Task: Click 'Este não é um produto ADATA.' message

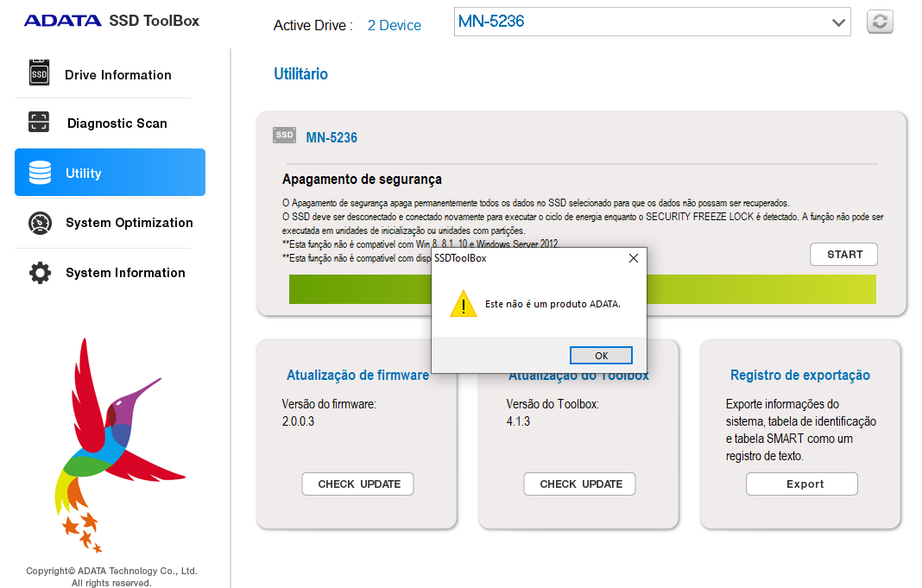Action: [x=553, y=304]
